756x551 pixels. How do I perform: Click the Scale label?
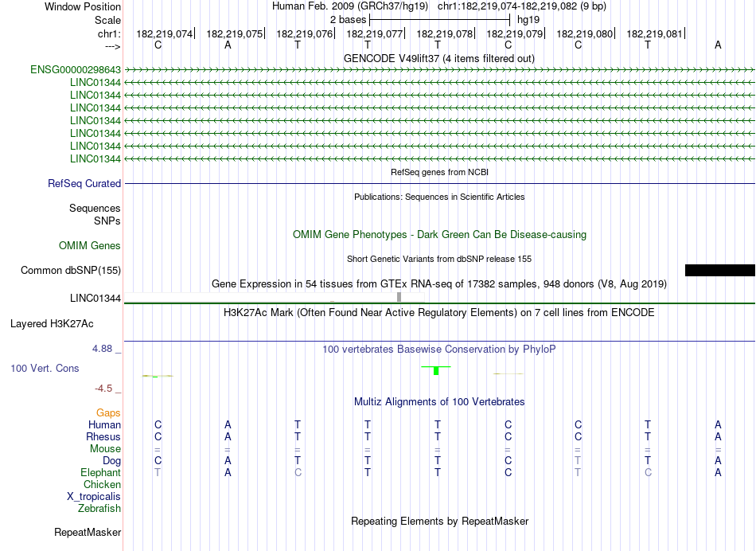[x=108, y=20]
